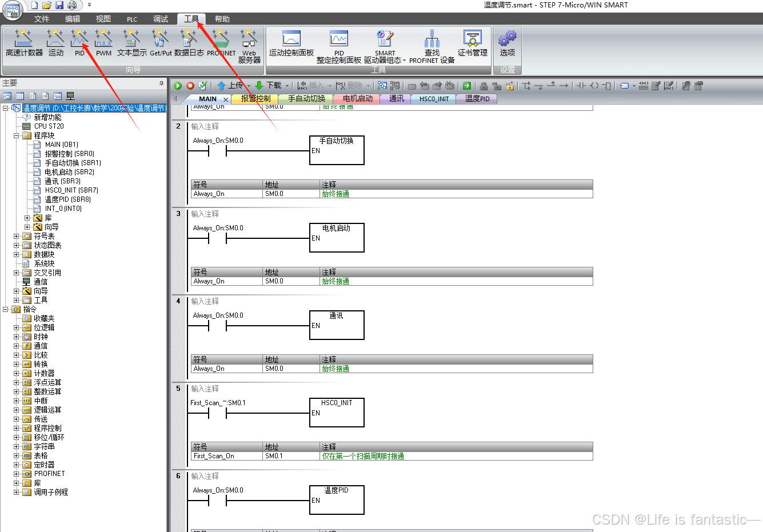Open the Options (选项) settings
The width and height of the screenshot is (763, 532).
508,43
